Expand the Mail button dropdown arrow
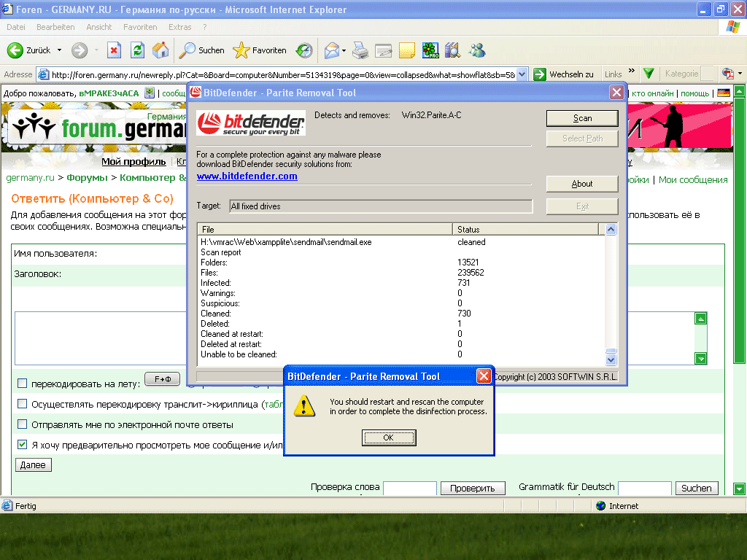The height and width of the screenshot is (560, 747). (344, 50)
